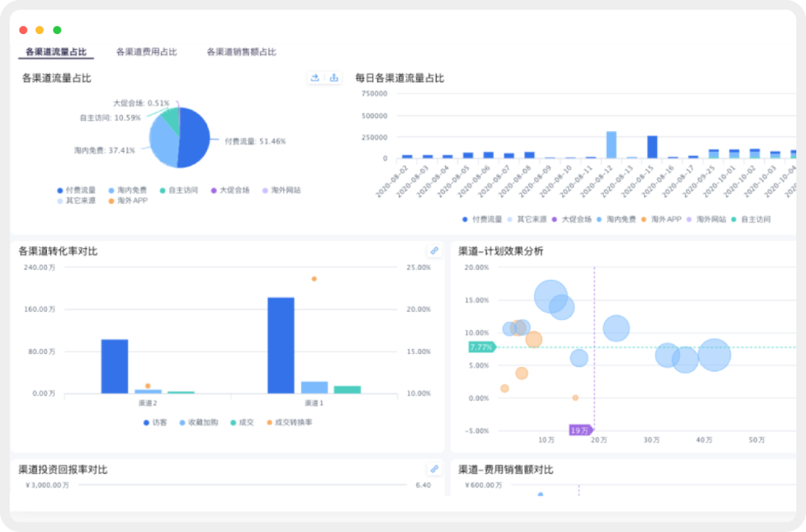This screenshot has height=532, width=806.
Task: Click the export icon in 各渠道流量占比 panel
Action: [x=315, y=78]
